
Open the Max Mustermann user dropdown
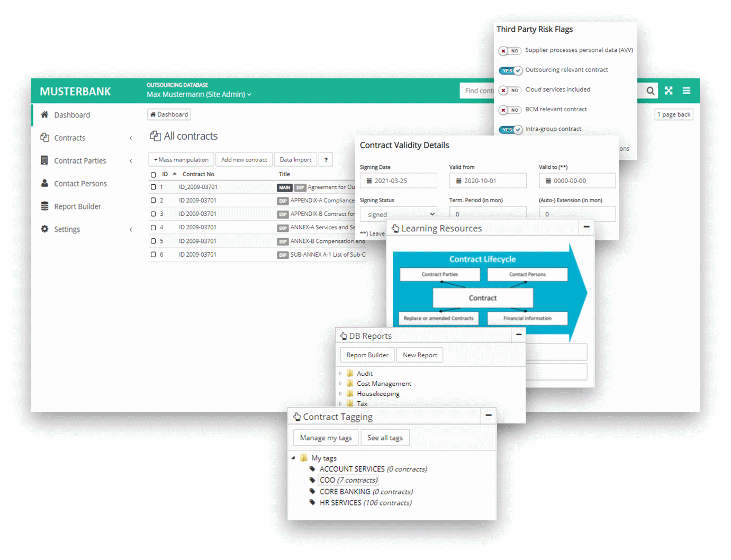coord(199,94)
